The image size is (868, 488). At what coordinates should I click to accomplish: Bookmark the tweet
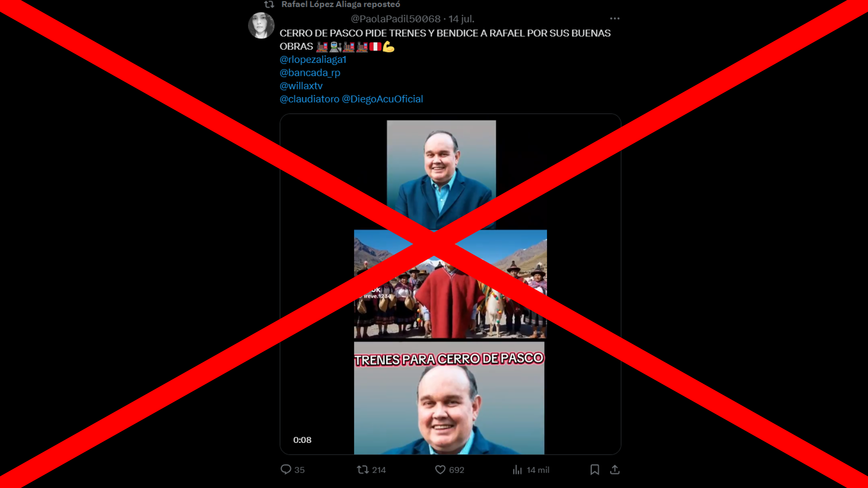pos(595,469)
